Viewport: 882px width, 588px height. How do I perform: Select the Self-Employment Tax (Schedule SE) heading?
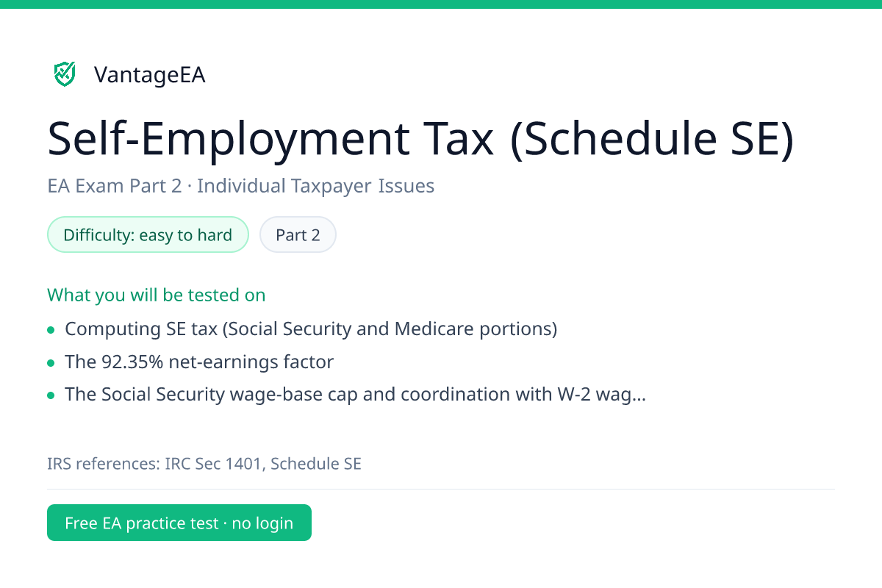[421, 139]
